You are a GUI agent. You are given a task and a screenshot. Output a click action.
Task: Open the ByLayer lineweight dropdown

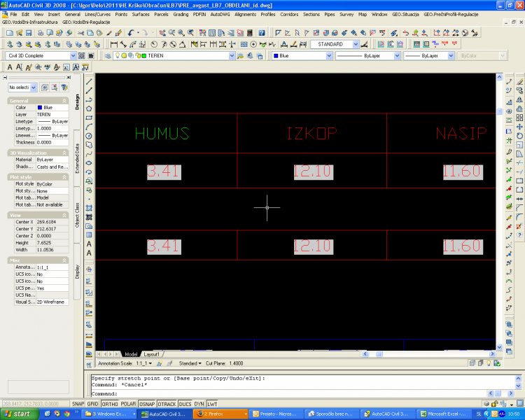(x=451, y=55)
